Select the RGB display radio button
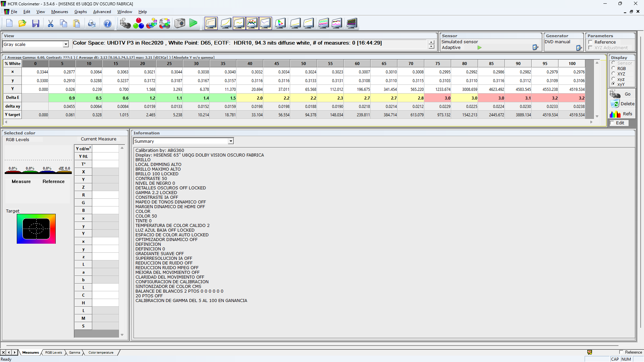Viewport: 644px width, 362px height. (613, 68)
